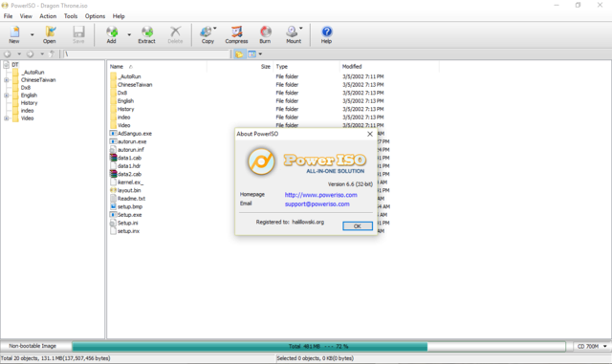Click the Delete toolbar icon
Image resolution: width=612 pixels, height=364 pixels.
pyautogui.click(x=175, y=34)
